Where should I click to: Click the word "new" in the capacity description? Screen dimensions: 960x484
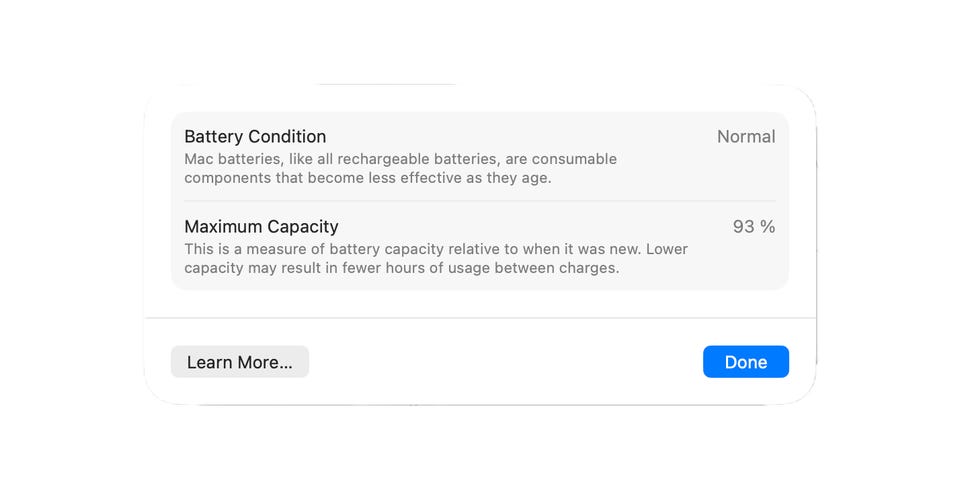pos(625,249)
